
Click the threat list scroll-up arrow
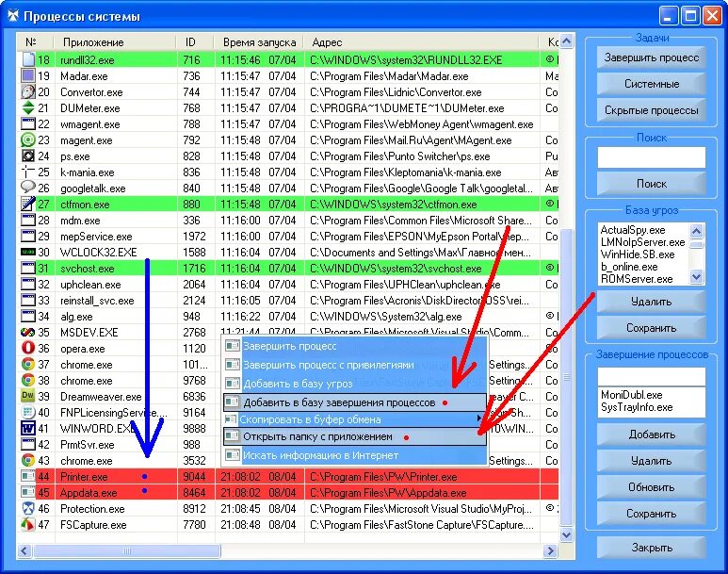coord(696,231)
